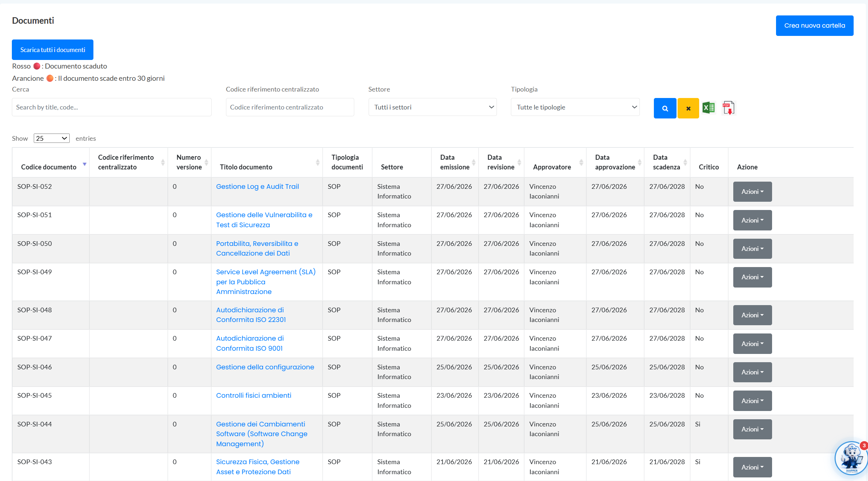
Task: Click 'Crea nuova cartella' button
Action: 814,25
